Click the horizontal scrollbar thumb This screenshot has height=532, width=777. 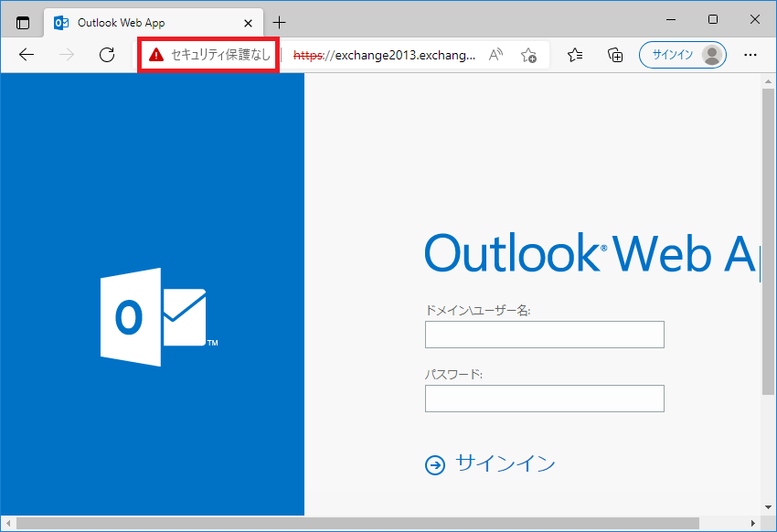click(357, 523)
